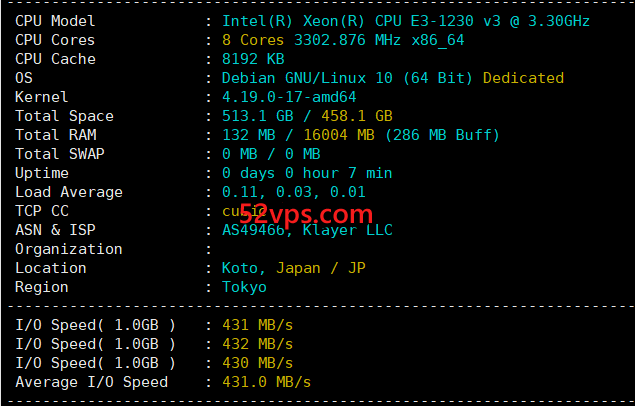The height and width of the screenshot is (406, 635).
Task: Select the 8192 KB cache value
Action: (x=253, y=59)
